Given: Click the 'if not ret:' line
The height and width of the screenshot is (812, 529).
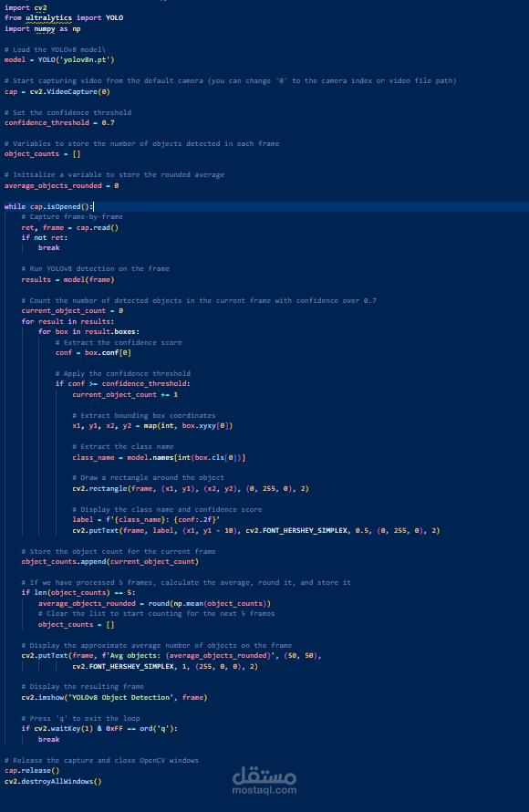Looking at the screenshot, I should pyautogui.click(x=45, y=238).
